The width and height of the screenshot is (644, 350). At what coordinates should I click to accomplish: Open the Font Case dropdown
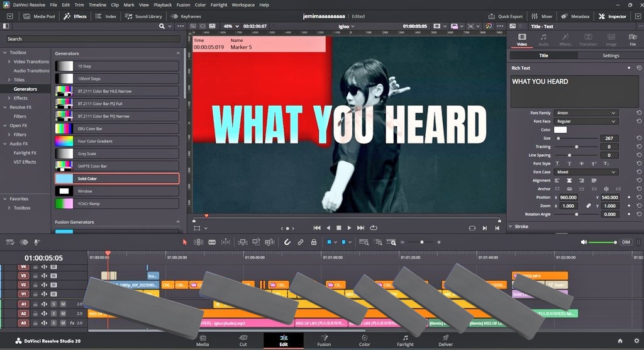(x=586, y=172)
